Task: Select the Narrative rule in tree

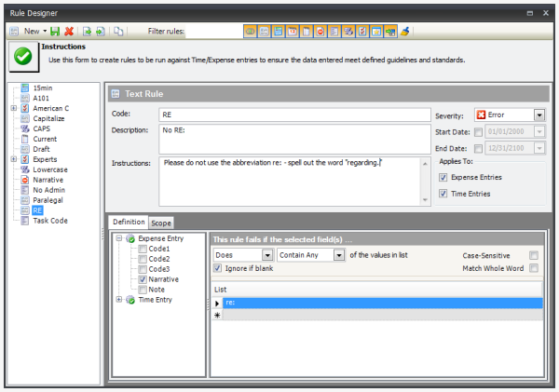Action: coord(48,180)
